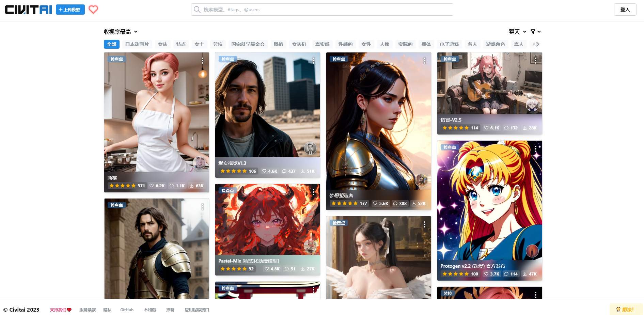Select the 女孩 tag filter

click(x=162, y=44)
